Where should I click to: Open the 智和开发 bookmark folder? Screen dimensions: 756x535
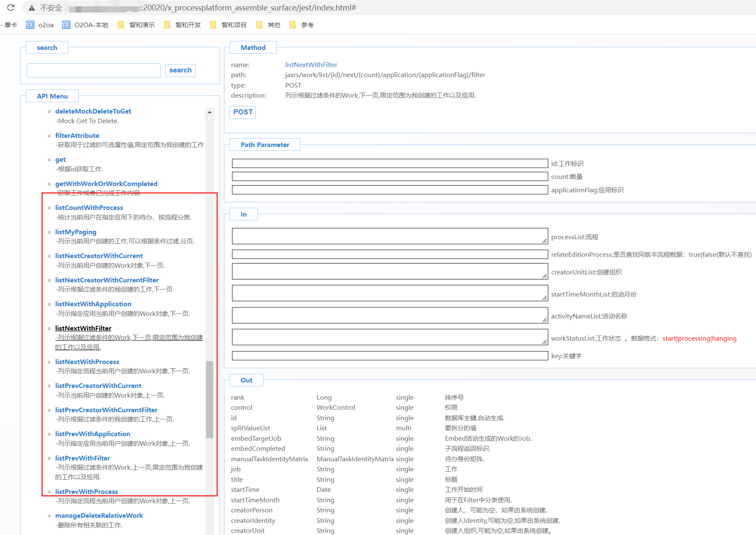183,25
